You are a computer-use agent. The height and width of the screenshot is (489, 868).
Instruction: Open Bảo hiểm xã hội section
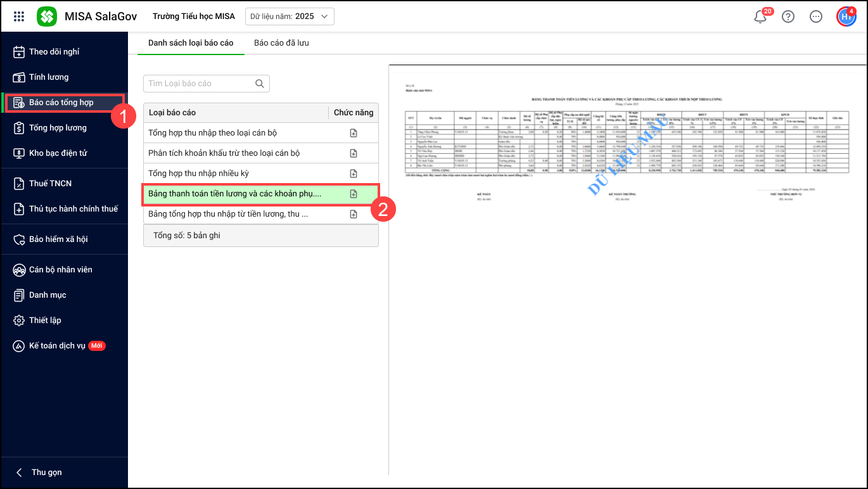tap(58, 239)
